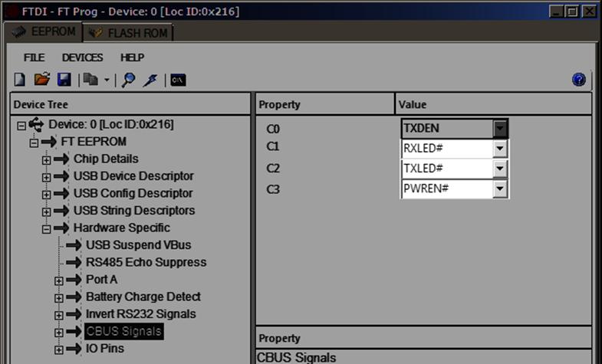Click the C1 property label

coord(272,146)
